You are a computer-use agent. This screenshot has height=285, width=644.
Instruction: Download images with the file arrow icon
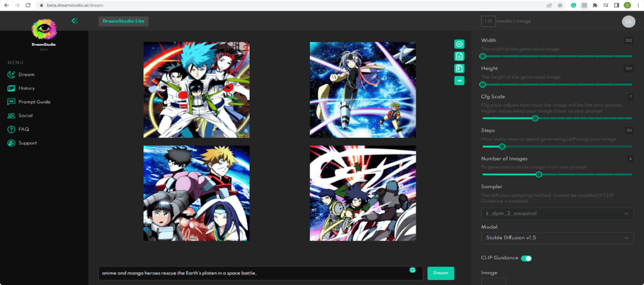tap(459, 56)
